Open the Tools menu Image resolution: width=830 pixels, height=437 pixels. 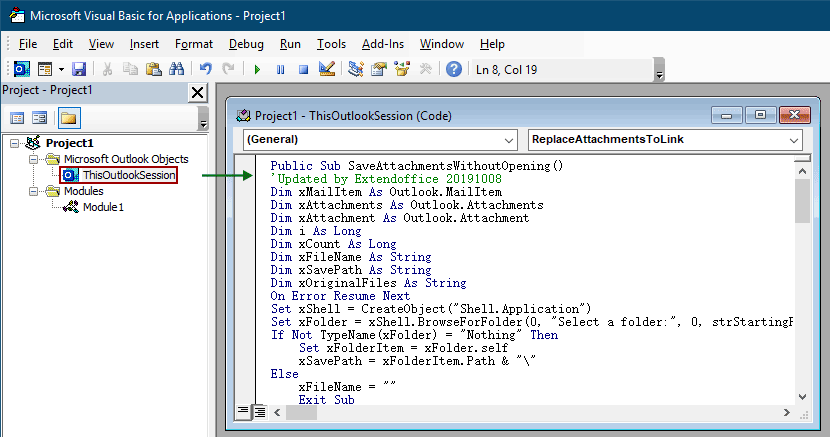[x=331, y=44]
